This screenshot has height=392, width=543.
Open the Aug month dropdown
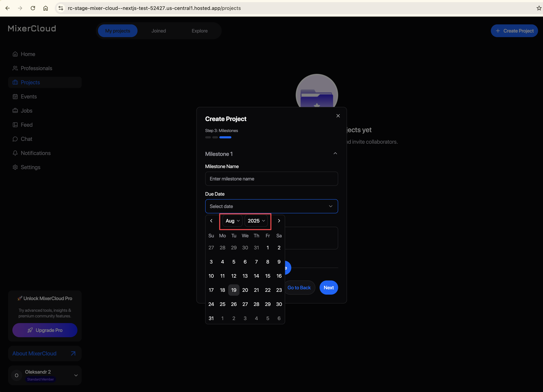click(x=232, y=221)
